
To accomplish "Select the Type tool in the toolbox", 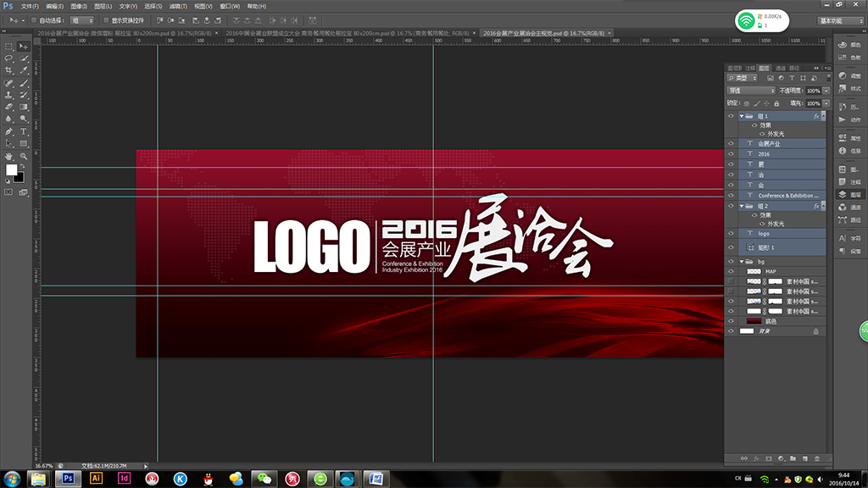I will (x=24, y=131).
